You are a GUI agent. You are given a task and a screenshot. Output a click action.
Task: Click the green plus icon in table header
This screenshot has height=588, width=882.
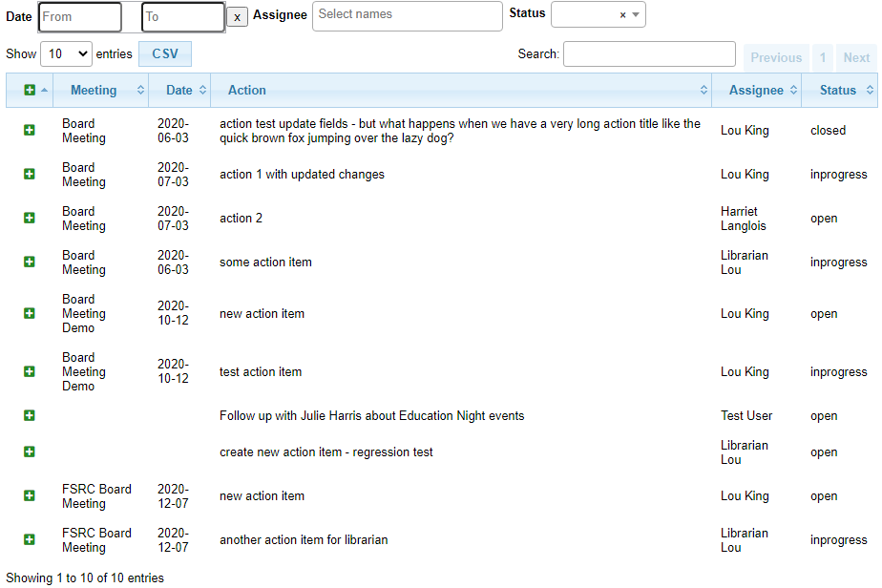(x=30, y=90)
